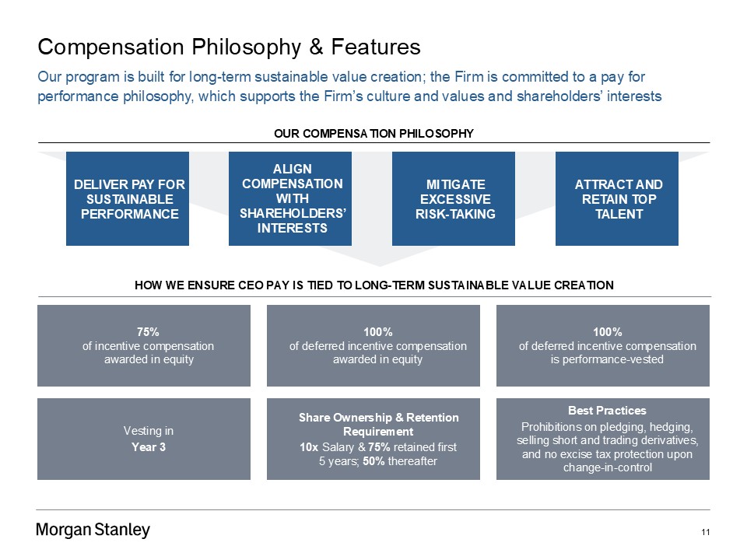Select the "Compensation Philosophy & Features" title

(x=229, y=47)
